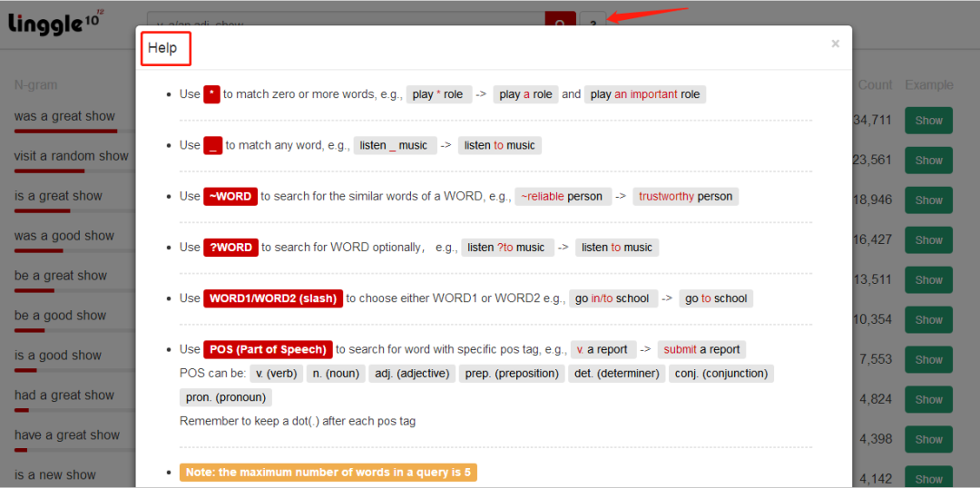Click the count value 4,398
The image size is (980, 488).
coord(875,439)
